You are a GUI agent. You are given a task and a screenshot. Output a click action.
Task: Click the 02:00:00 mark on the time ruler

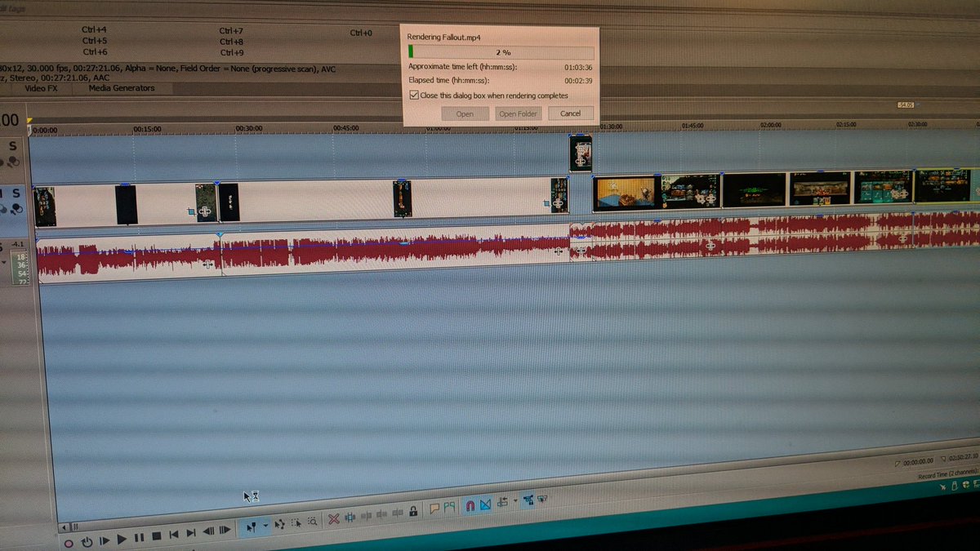770,125
